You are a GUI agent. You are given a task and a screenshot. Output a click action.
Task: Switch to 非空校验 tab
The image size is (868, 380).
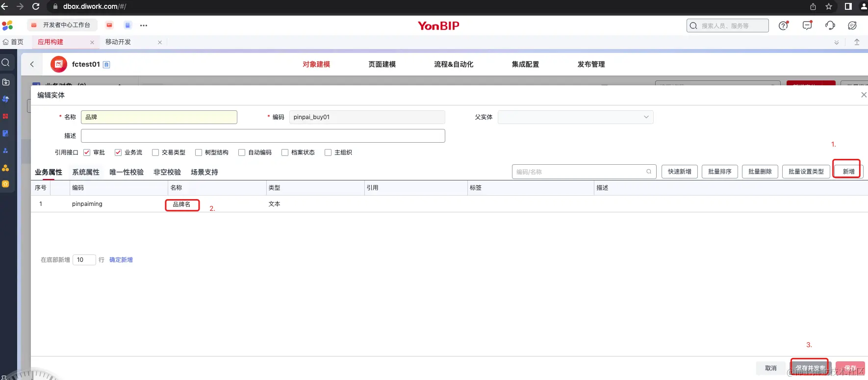[x=167, y=172]
